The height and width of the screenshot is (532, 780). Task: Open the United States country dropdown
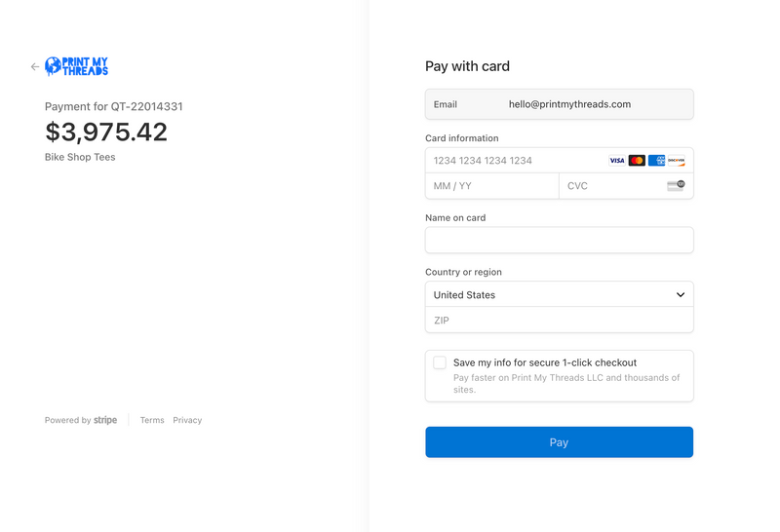(x=559, y=294)
